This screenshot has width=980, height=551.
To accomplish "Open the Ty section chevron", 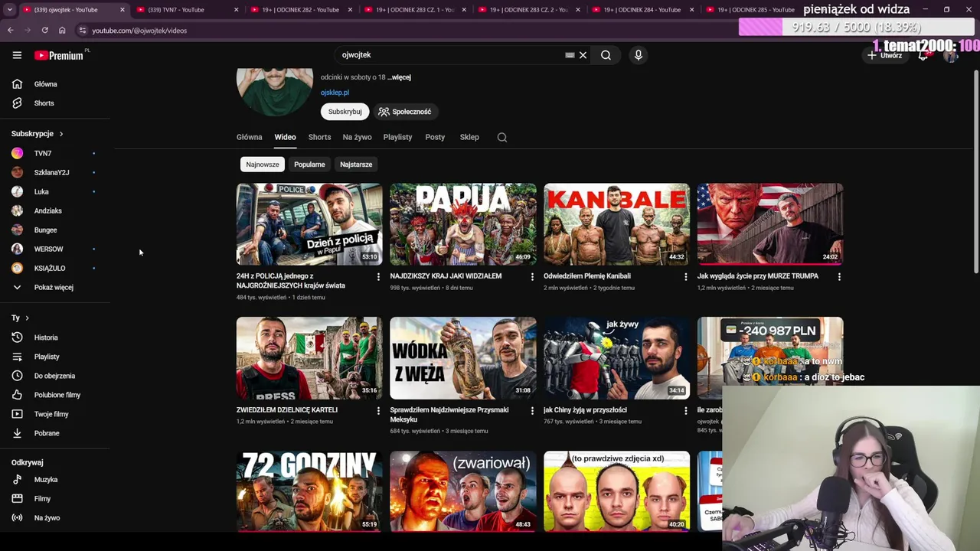I will (27, 318).
